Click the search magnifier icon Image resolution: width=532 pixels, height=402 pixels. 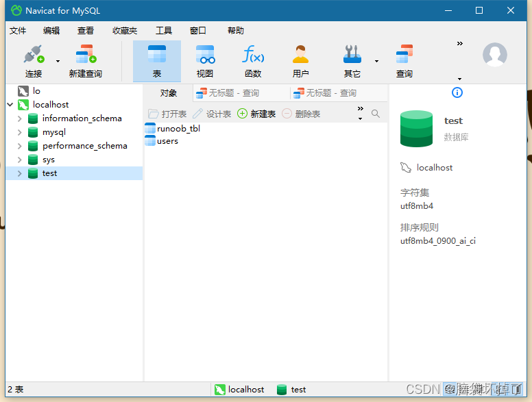375,114
